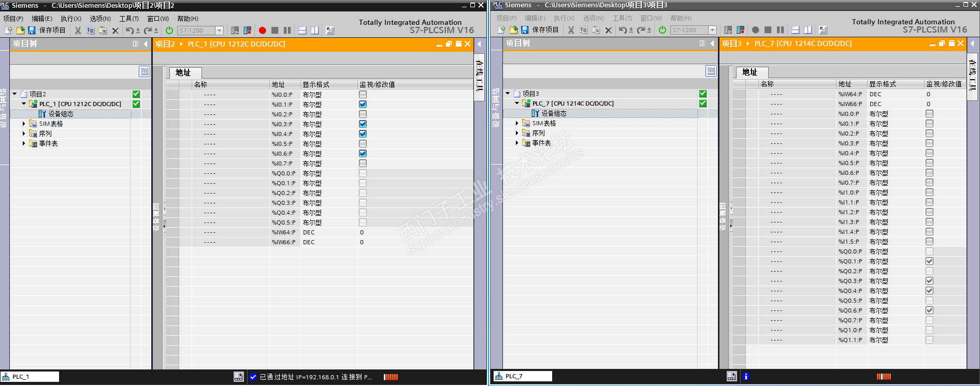Click info icon in 项目3 status bar
980x386 pixels.
[746, 377]
